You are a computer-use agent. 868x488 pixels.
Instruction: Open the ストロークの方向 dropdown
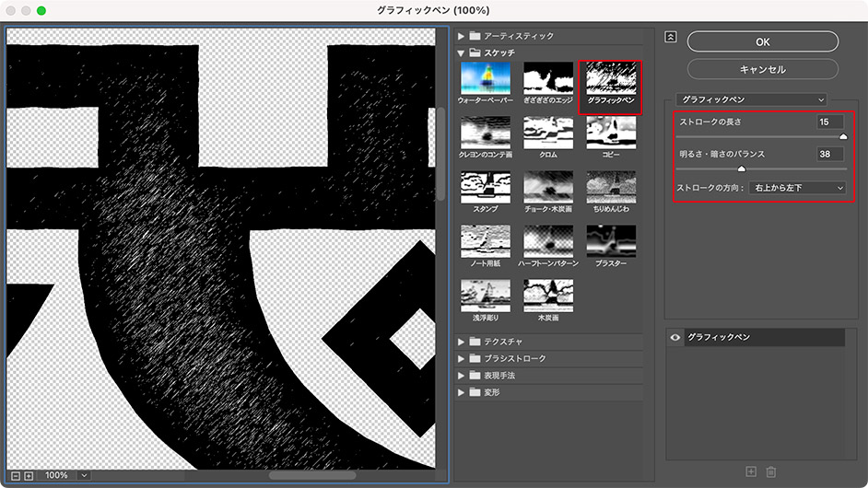point(797,188)
